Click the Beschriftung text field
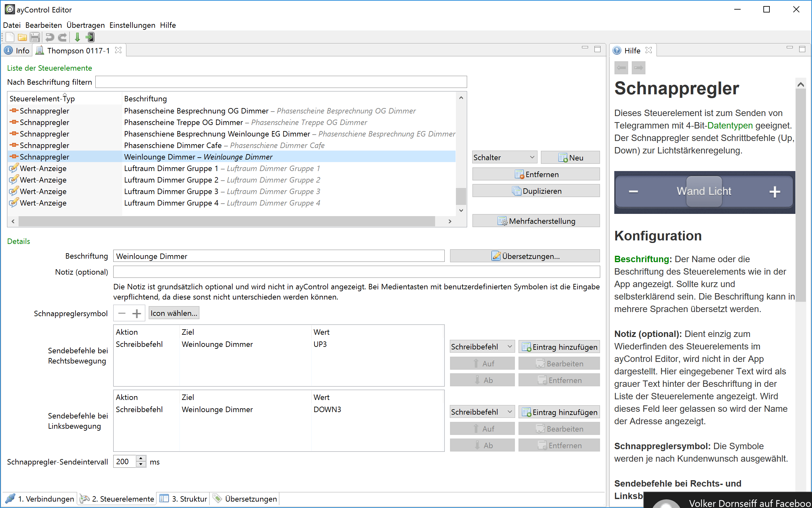The width and height of the screenshot is (812, 508). pyautogui.click(x=279, y=256)
